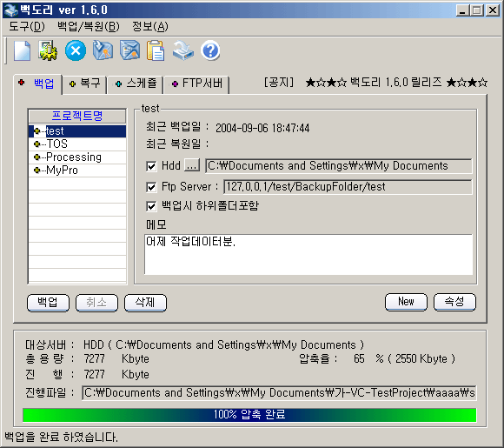Open the settings gear toolbar icon

(x=48, y=50)
